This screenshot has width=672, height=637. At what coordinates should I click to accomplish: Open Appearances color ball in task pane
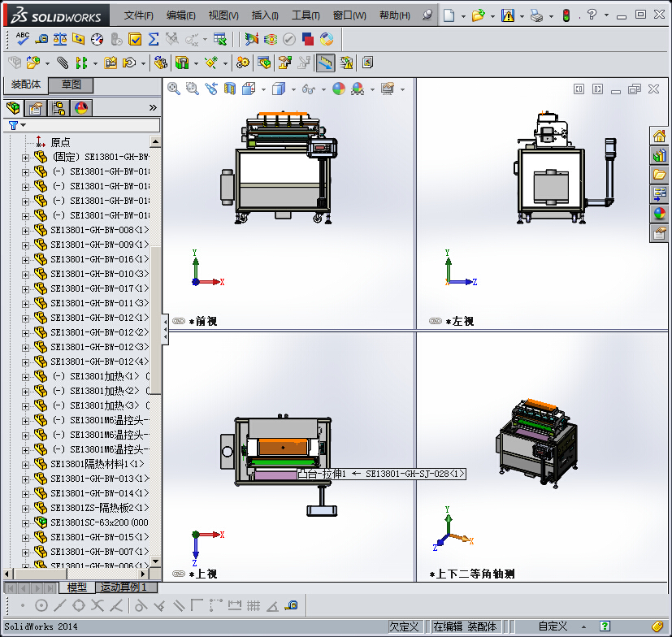[659, 213]
